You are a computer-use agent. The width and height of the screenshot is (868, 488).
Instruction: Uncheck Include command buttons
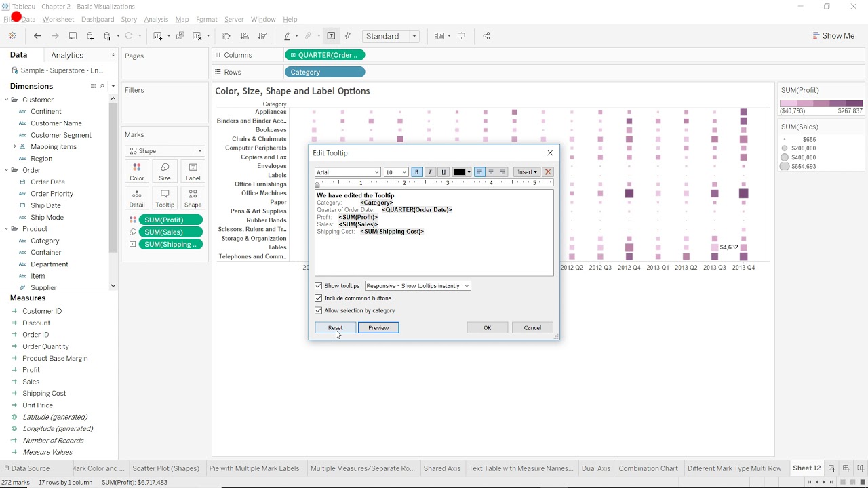point(319,298)
